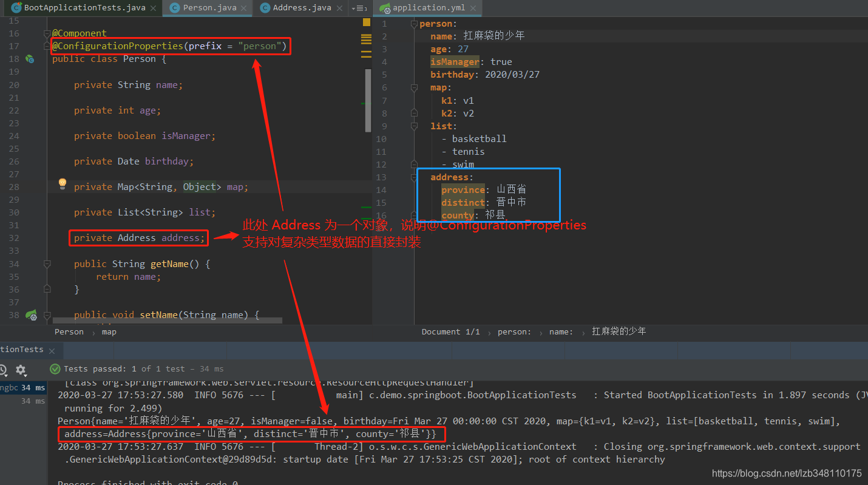This screenshot has width=868, height=485.
Task: Click the Spring bean gutter icon on line 18
Action: (29, 59)
